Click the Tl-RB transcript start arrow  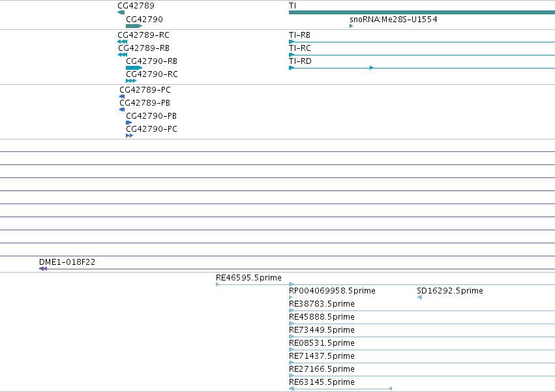pos(292,42)
